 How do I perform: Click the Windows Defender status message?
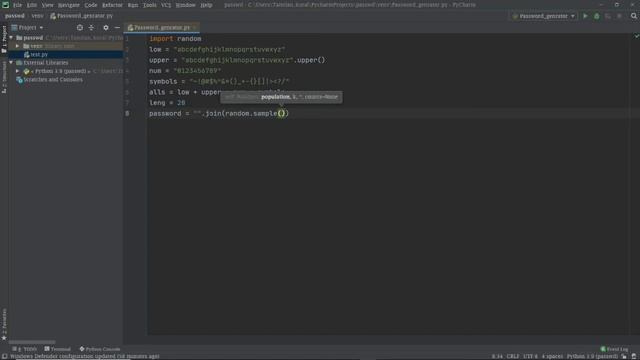[x=84, y=356]
